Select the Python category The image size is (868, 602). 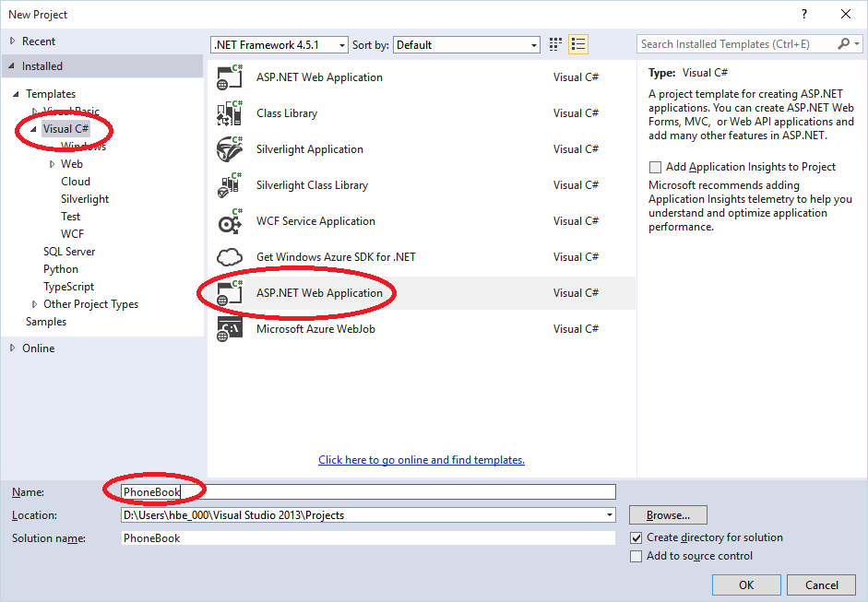(x=61, y=269)
